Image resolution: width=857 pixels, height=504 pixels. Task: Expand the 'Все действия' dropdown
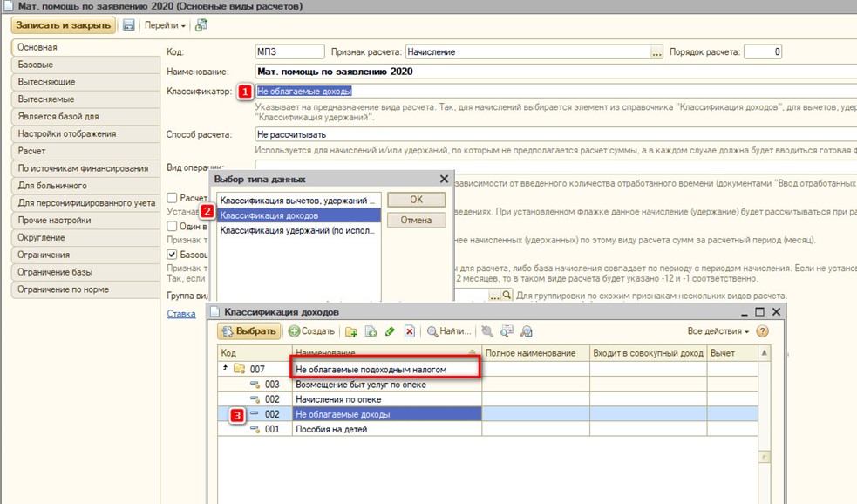click(718, 331)
